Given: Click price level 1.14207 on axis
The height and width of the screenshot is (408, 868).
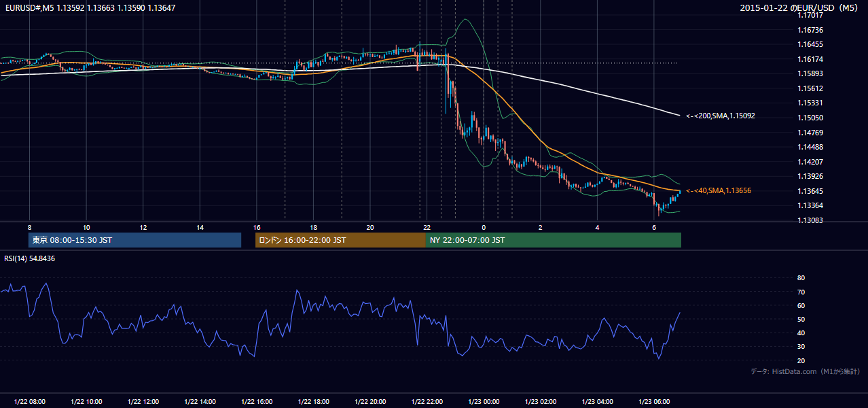Looking at the screenshot, I should pyautogui.click(x=810, y=162).
